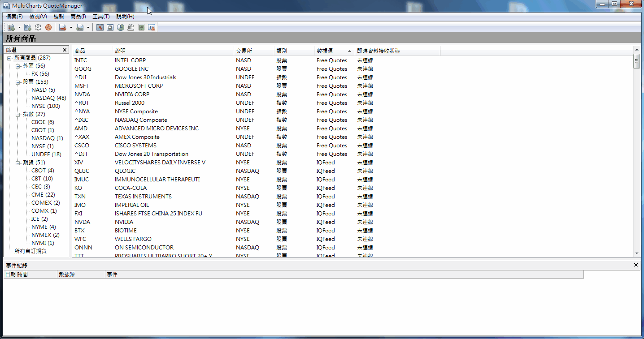This screenshot has height=339, width=644.
Task: Collapse the 指數 (27) tree node
Action: coord(18,114)
